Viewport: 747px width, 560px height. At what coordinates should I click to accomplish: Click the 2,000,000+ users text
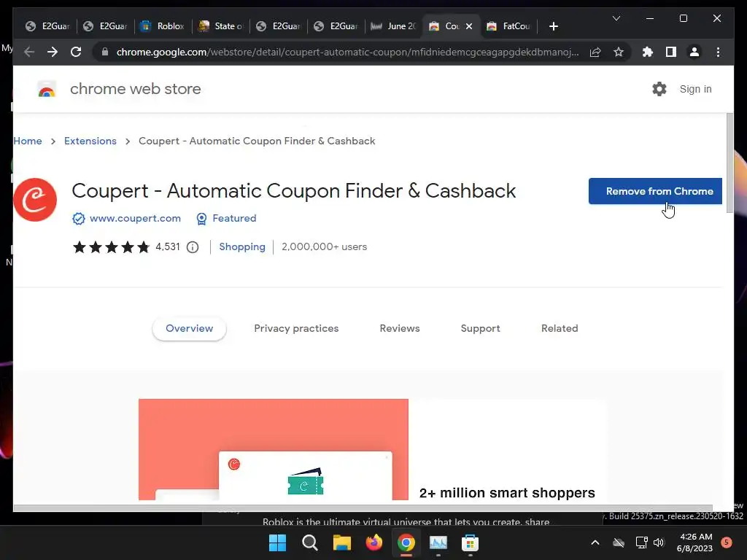click(325, 247)
